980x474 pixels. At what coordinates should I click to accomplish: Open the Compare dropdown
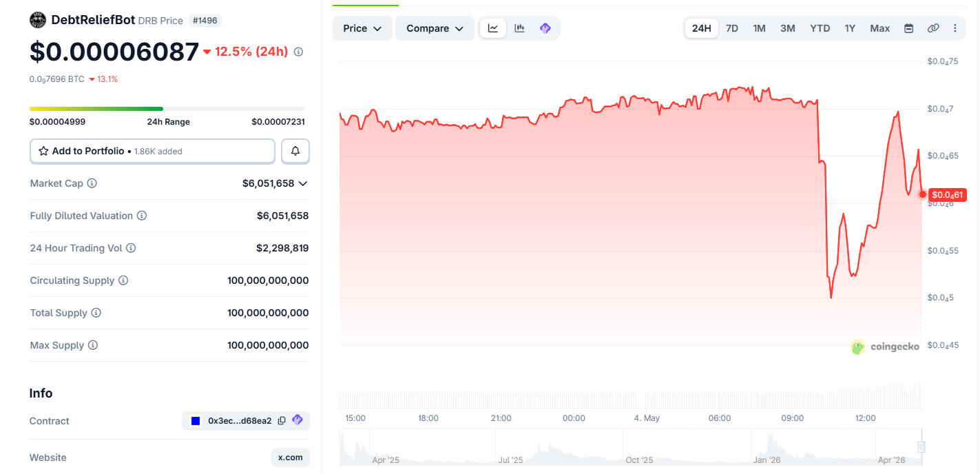pyautogui.click(x=435, y=28)
